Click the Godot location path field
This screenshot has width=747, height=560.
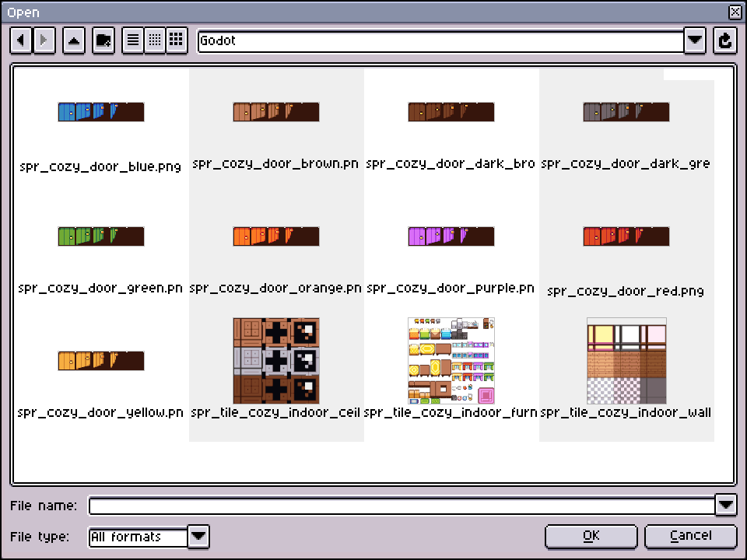[x=440, y=41]
